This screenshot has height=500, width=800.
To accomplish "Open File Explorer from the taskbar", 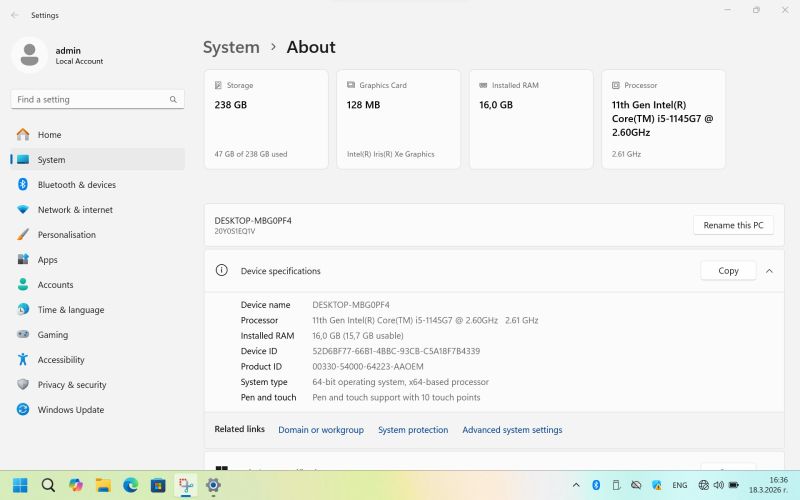I will pyautogui.click(x=103, y=485).
